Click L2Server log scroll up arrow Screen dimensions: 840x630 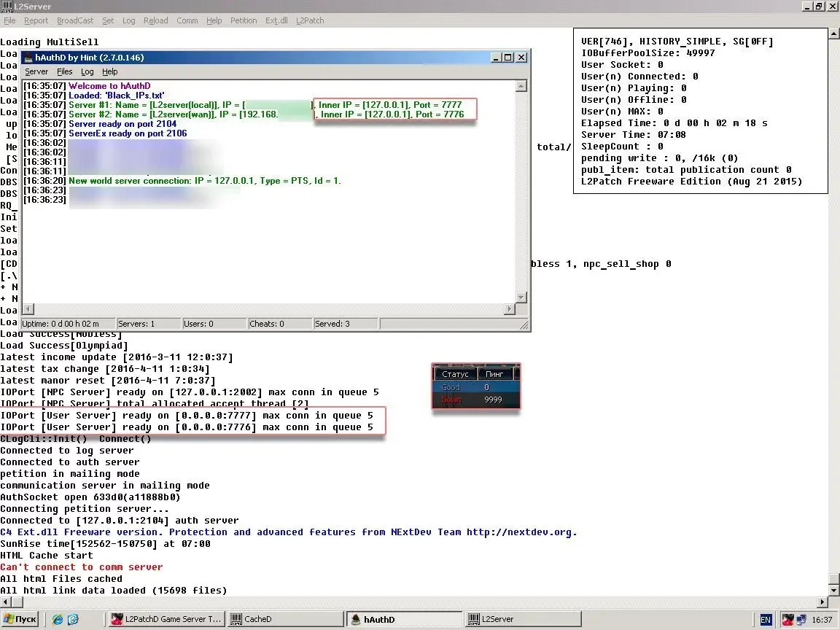pyautogui.click(x=834, y=34)
